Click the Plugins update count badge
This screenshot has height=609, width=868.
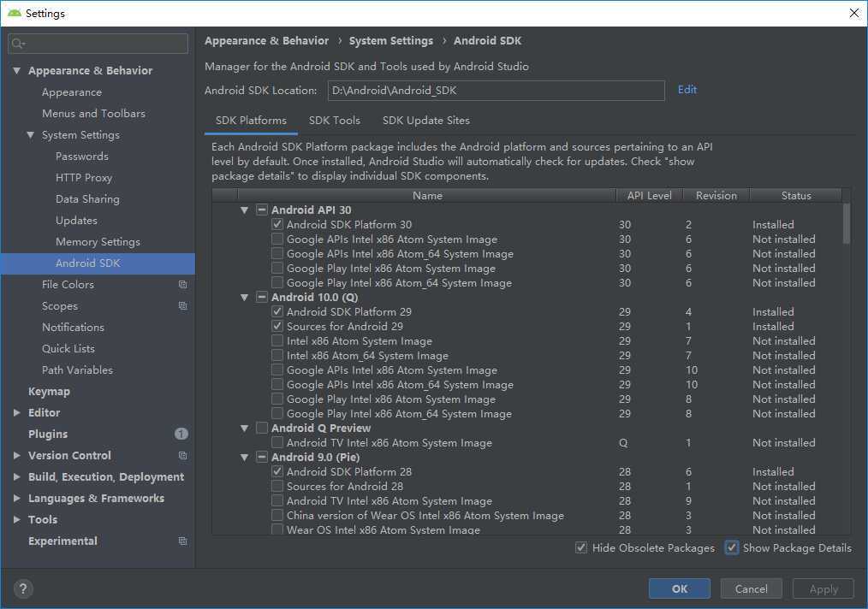[x=181, y=434]
